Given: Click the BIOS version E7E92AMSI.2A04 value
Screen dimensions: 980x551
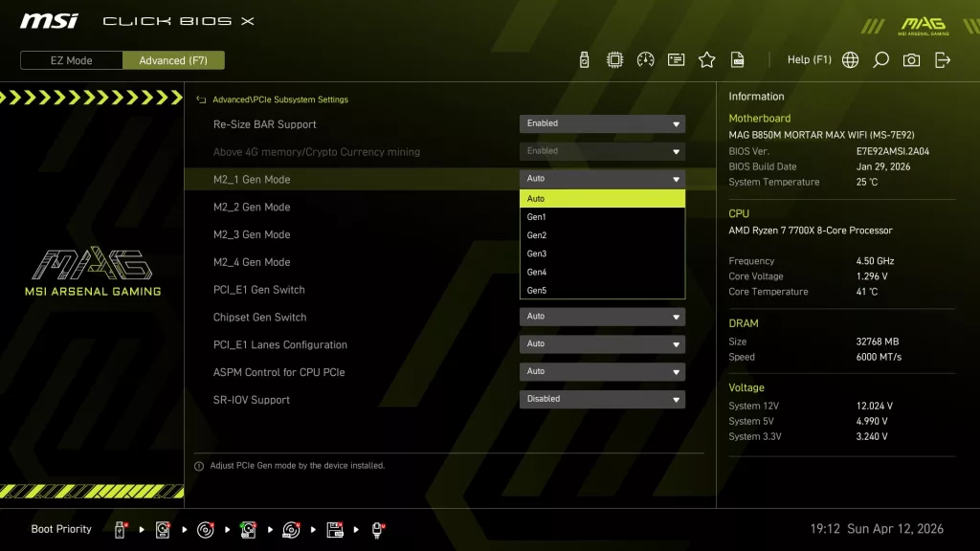Looking at the screenshot, I should pos(893,151).
